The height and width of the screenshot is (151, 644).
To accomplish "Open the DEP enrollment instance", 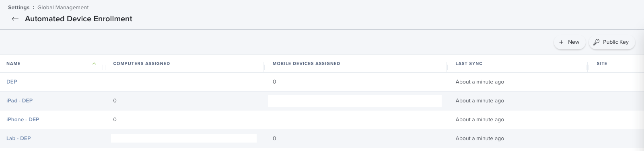I will tap(12, 82).
